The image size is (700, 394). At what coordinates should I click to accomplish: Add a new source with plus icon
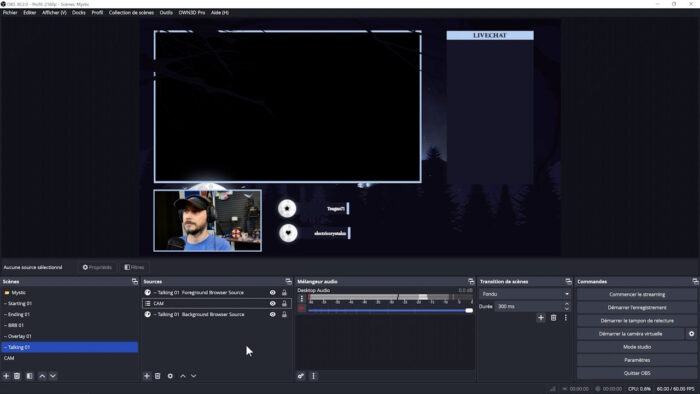click(x=147, y=376)
